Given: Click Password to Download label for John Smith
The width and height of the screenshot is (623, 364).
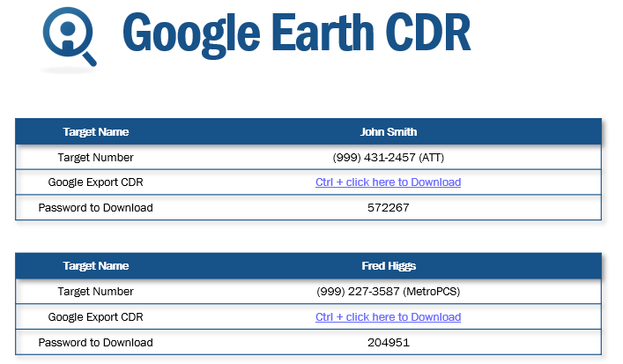Looking at the screenshot, I should [96, 208].
